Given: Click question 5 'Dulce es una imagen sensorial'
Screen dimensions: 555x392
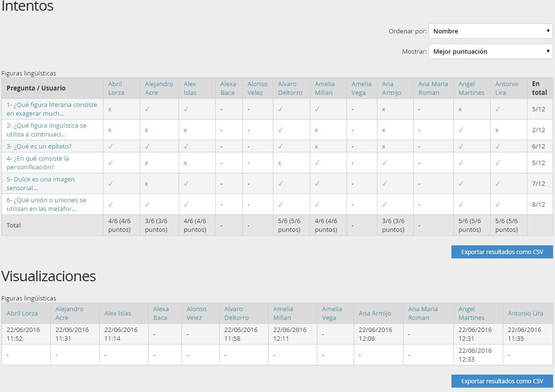Looking at the screenshot, I should [x=41, y=183].
